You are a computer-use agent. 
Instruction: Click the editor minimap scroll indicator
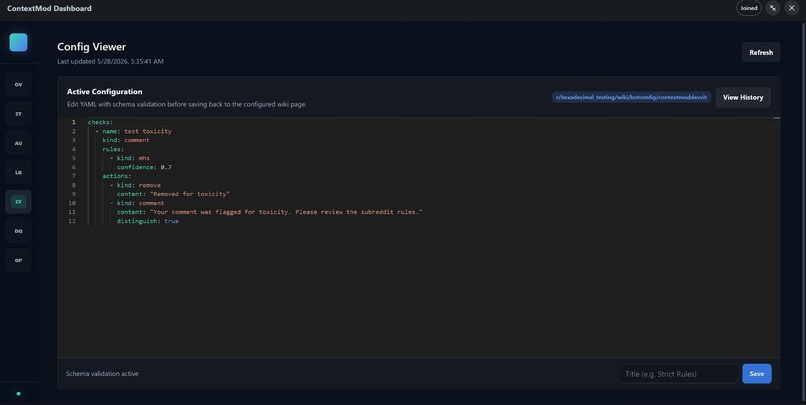(777, 118)
